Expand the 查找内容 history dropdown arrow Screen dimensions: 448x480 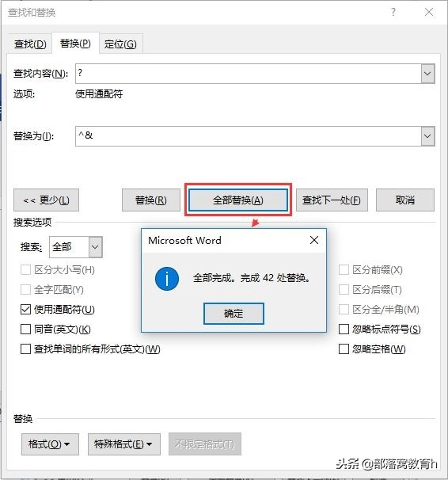point(427,74)
